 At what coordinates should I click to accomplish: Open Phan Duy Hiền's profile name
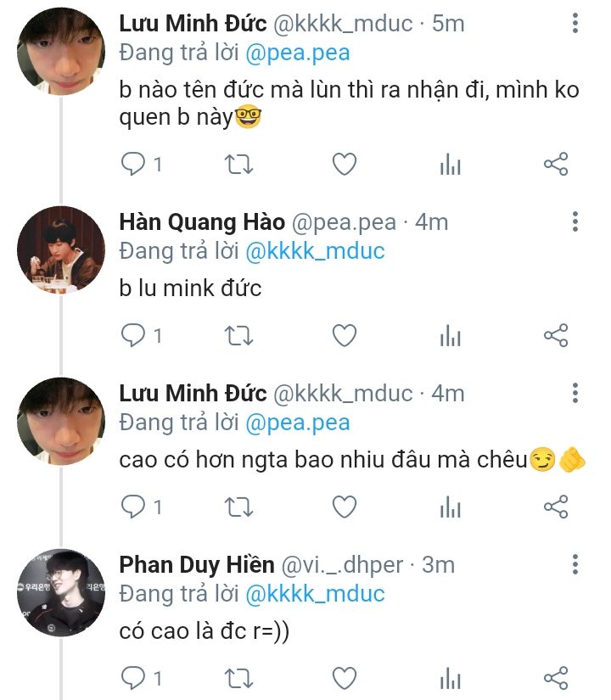point(197,564)
